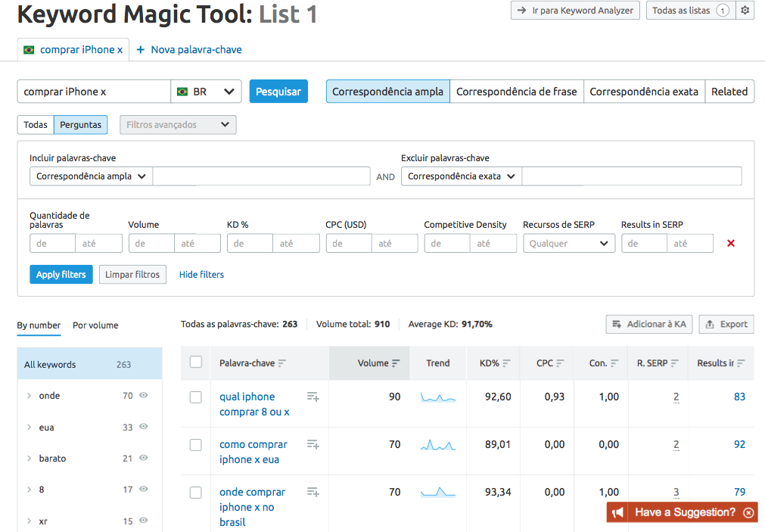Viewport: 765px width, 532px height.
Task: Select All keywords group row
Action: click(90, 364)
